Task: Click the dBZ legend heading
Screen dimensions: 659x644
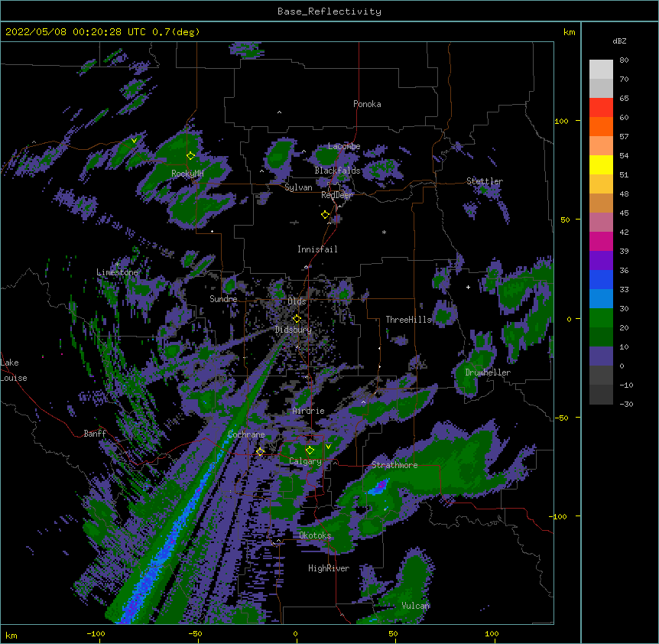Action: click(619, 41)
